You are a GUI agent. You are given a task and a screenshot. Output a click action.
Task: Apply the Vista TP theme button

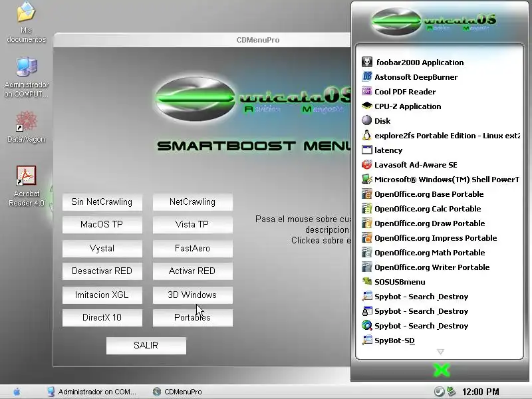coord(192,224)
